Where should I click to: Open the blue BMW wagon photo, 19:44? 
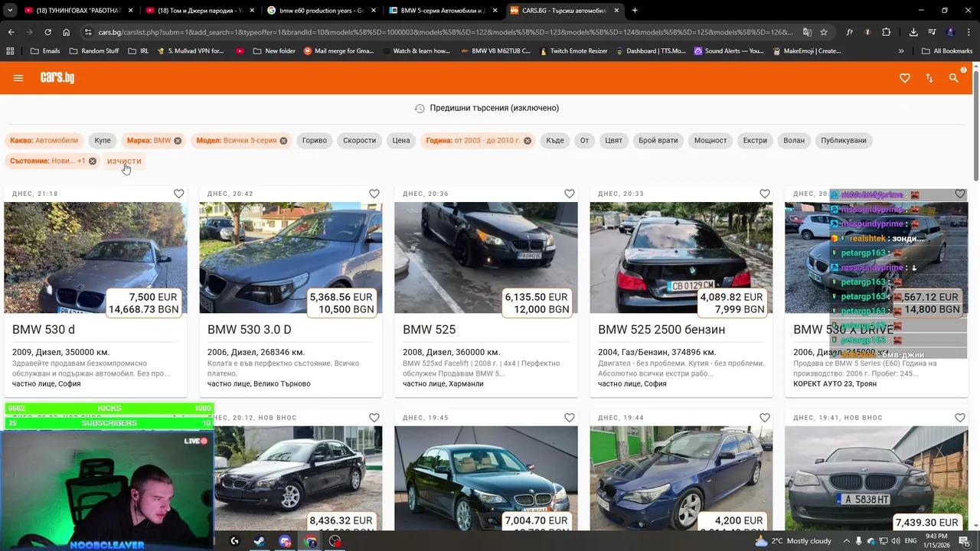click(681, 478)
